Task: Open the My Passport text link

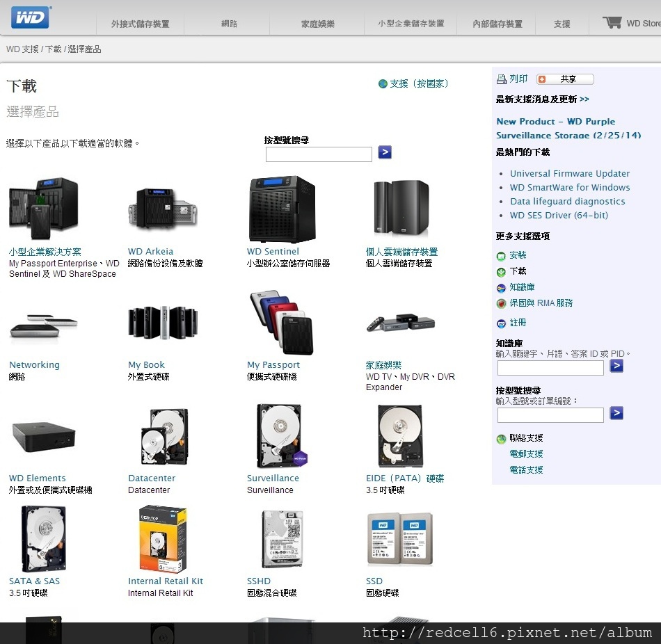Action: pos(273,365)
